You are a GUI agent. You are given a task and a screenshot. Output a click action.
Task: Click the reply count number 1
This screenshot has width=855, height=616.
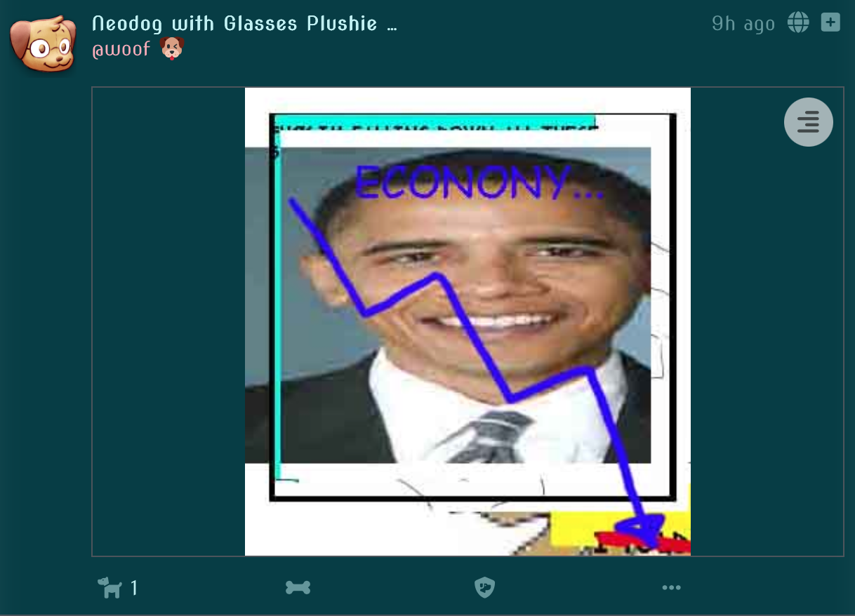coord(134,588)
